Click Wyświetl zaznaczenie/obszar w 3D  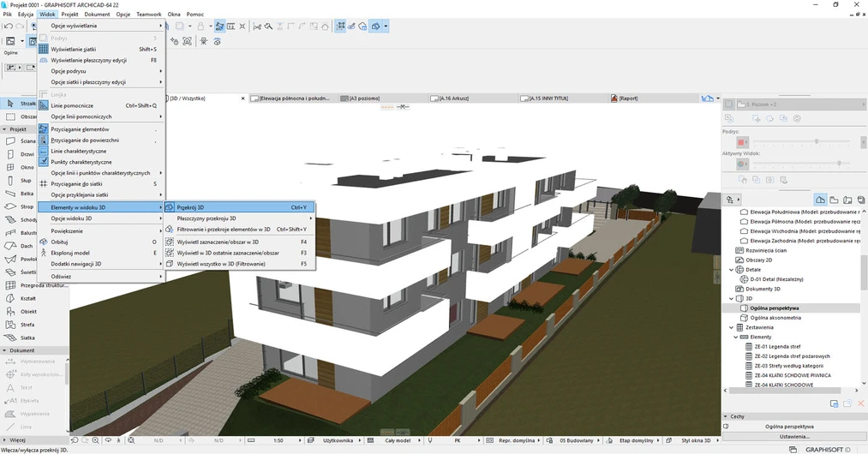click(x=239, y=242)
